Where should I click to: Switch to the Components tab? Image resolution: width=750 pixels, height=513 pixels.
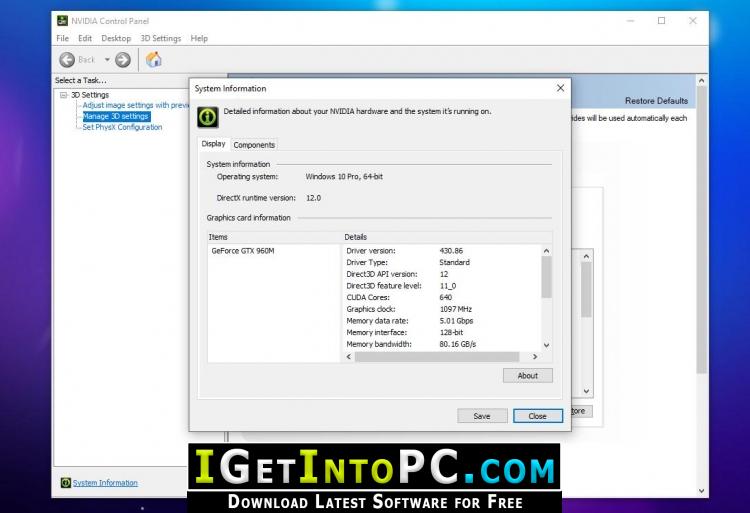(254, 145)
